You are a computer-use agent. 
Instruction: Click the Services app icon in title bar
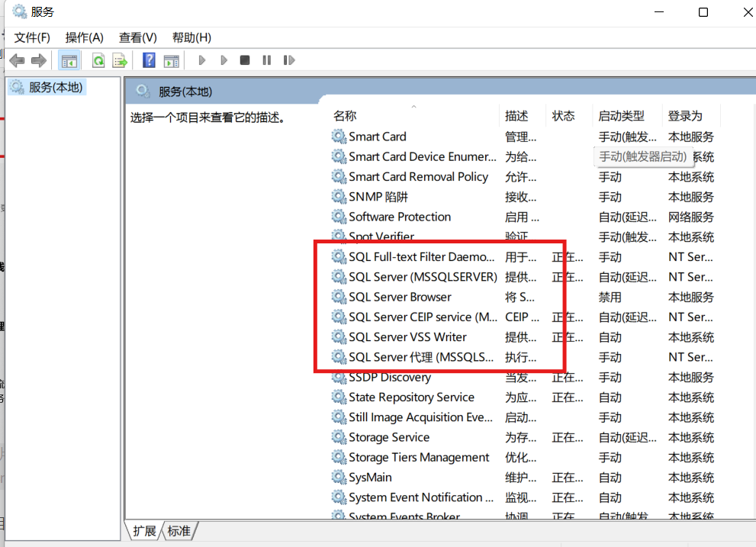19,11
